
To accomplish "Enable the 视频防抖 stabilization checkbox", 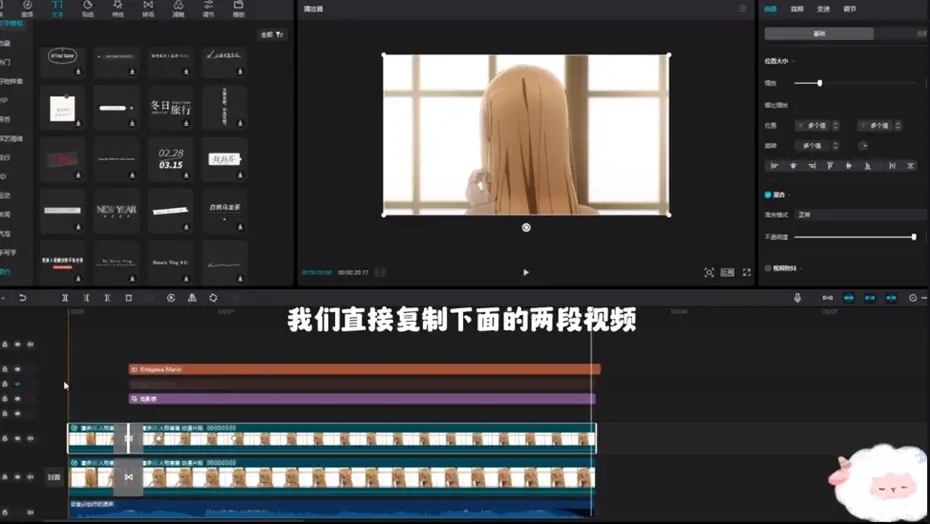I will click(x=768, y=268).
